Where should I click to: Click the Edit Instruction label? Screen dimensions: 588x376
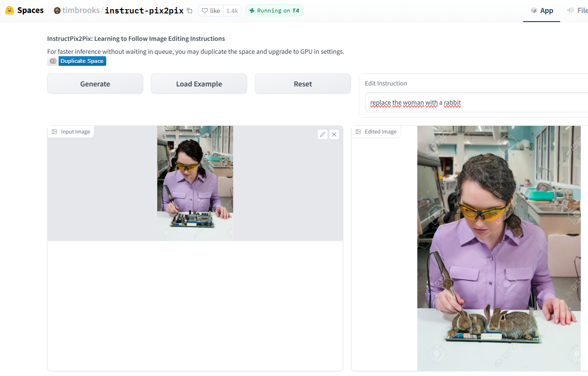click(386, 83)
